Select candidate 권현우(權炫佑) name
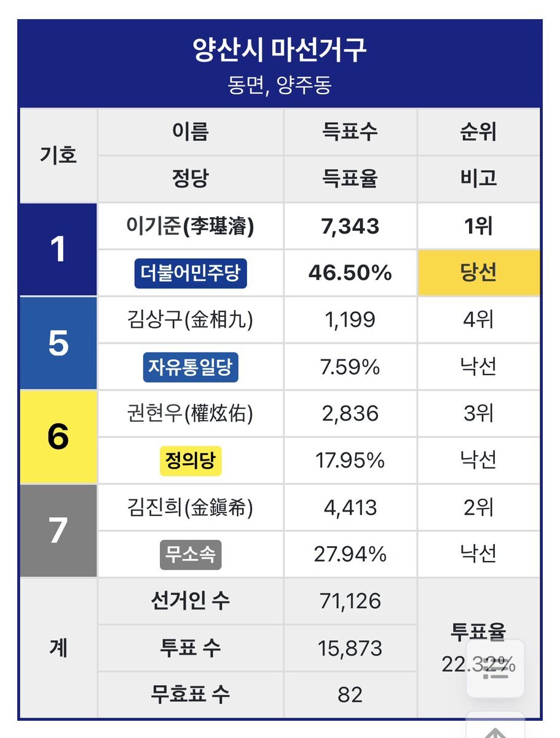Screen dimensions: 560x738 pos(191,414)
